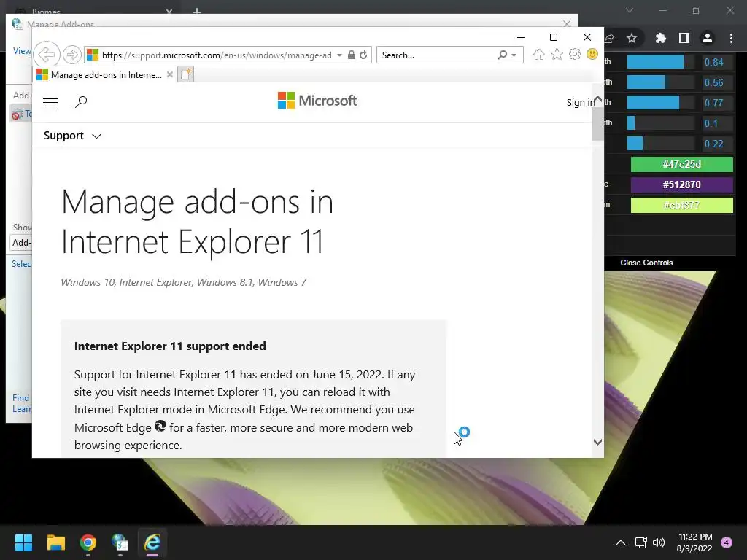Adjust the 0.22 slider

[661, 144]
